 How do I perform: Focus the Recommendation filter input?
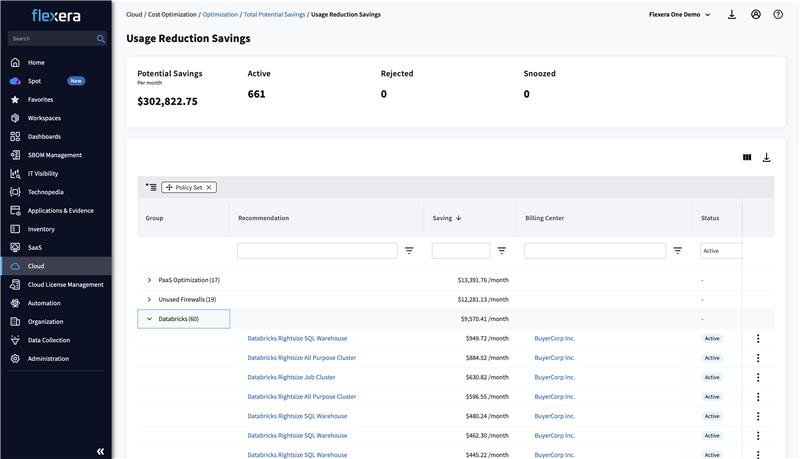coord(317,250)
